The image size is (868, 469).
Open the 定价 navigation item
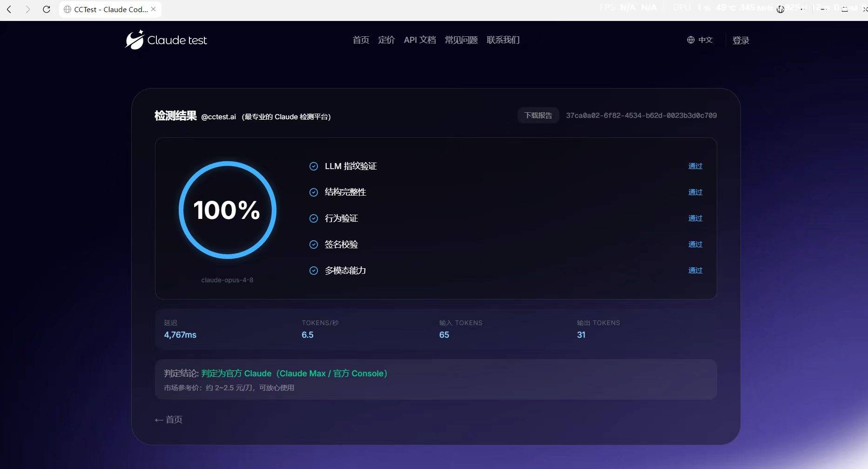coord(386,40)
